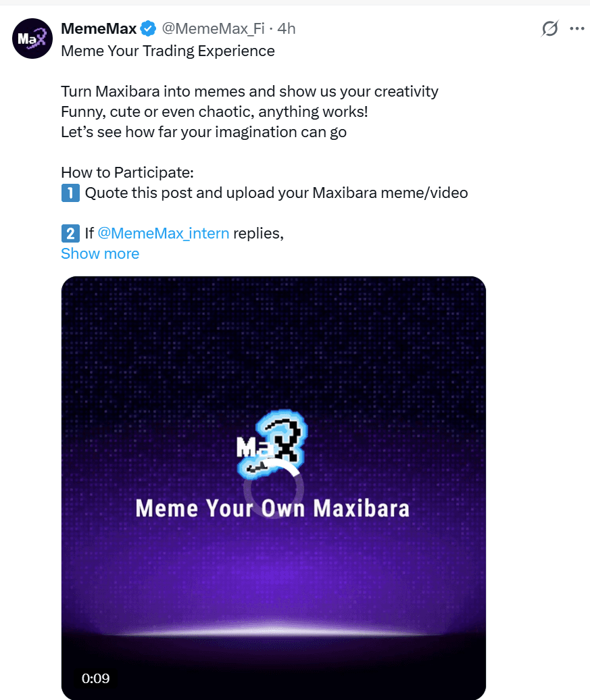Visit the @MemeMax_intern mentioned profile
The width and height of the screenshot is (590, 700).
[164, 233]
